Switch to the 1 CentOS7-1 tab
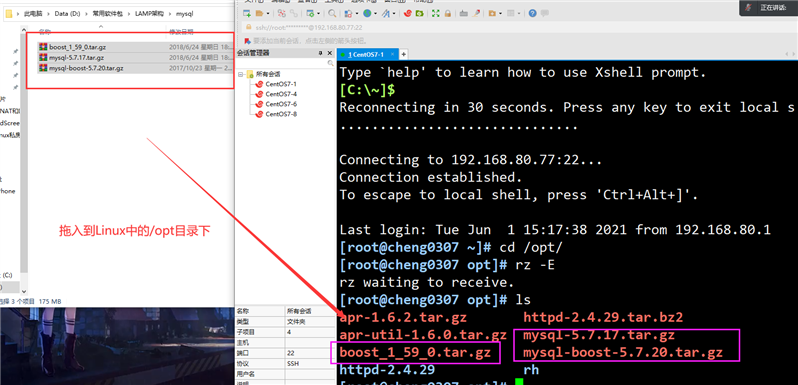 click(x=367, y=54)
